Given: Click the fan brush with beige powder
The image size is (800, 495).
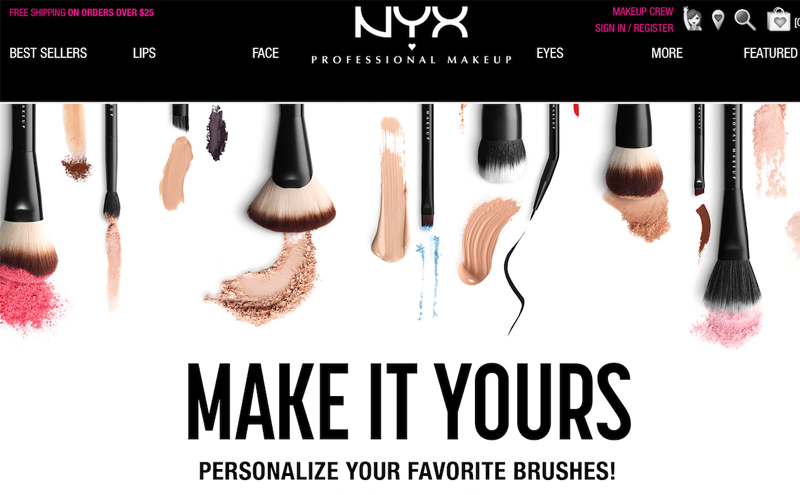Looking at the screenshot, I should pyautogui.click(x=292, y=168).
